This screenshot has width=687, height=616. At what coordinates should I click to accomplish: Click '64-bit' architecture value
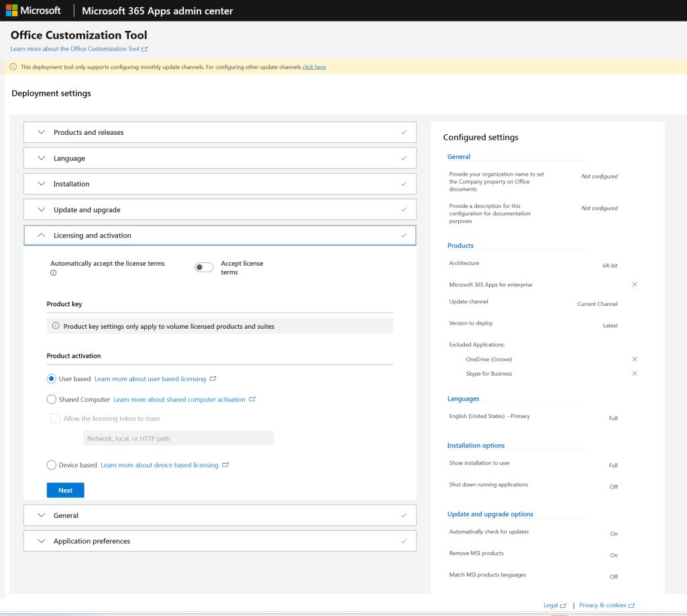[x=610, y=266]
